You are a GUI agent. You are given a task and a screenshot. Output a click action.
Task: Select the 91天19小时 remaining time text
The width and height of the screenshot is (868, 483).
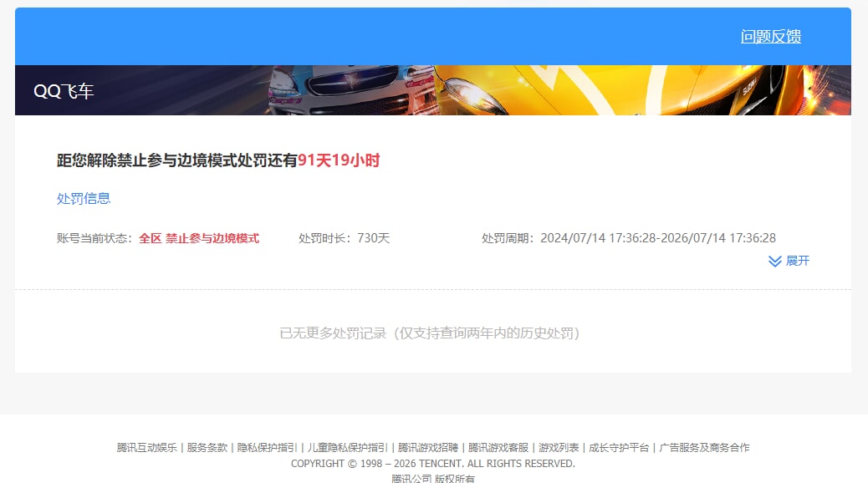(x=339, y=160)
